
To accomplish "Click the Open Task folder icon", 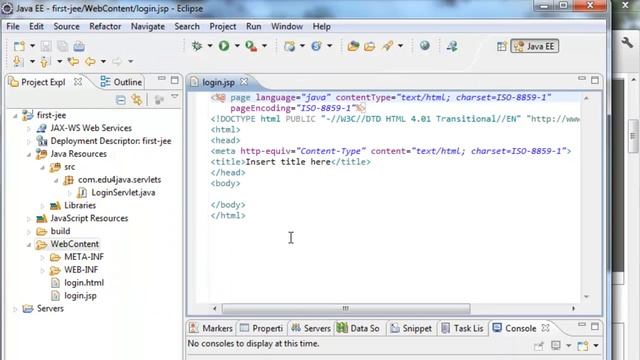I will [x=369, y=46].
